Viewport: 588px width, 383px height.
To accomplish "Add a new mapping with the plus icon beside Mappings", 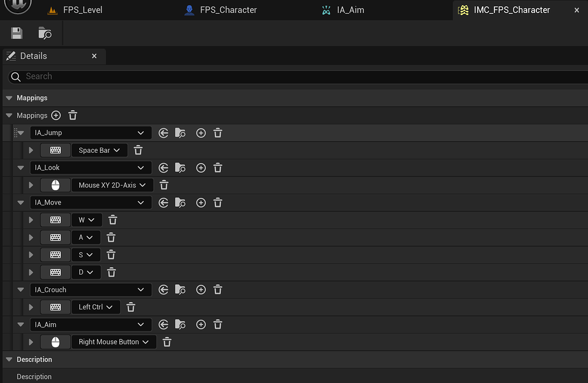I will [x=56, y=115].
